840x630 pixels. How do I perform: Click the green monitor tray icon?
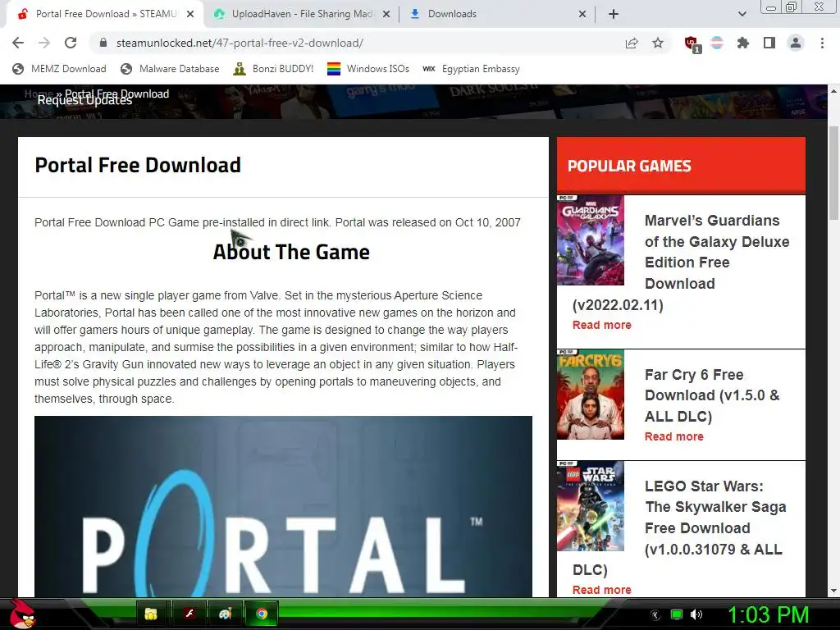[x=677, y=615]
